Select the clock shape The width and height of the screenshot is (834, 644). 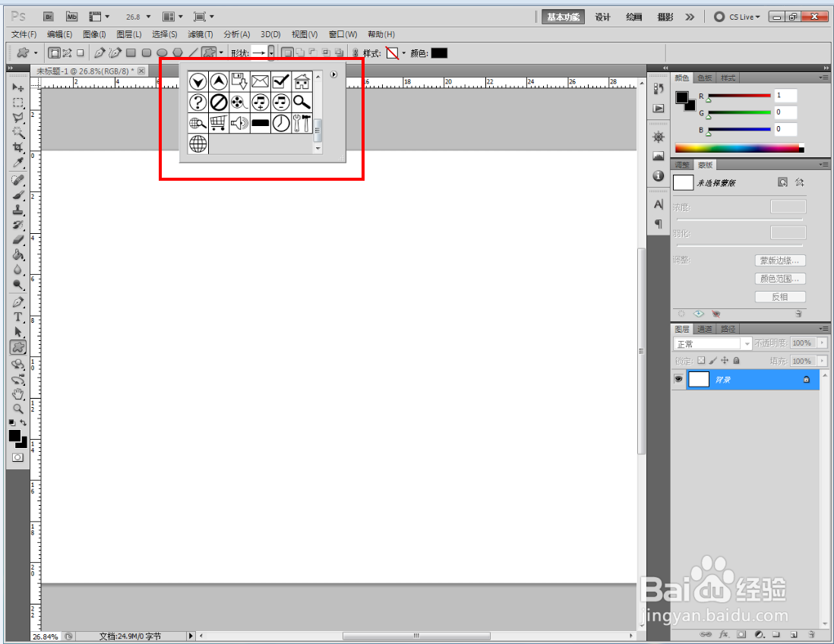click(x=281, y=123)
